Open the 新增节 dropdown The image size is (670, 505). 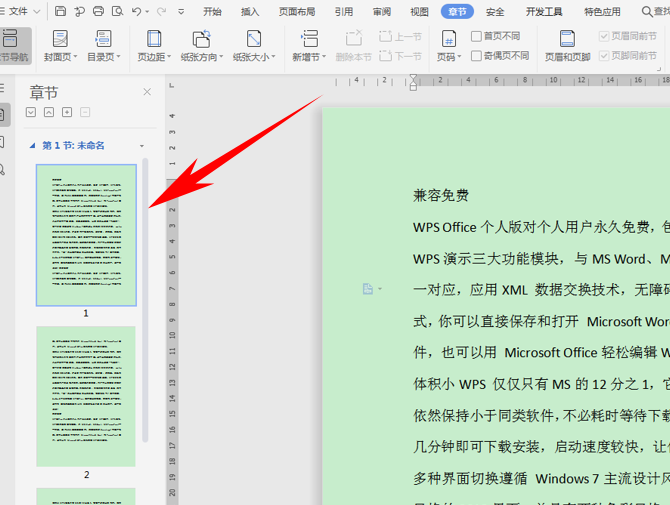click(309, 46)
